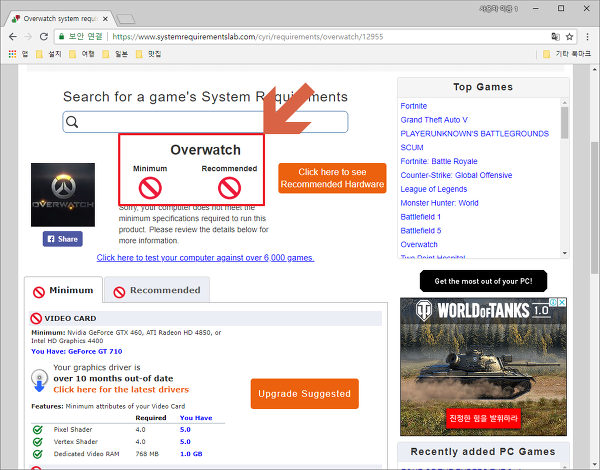Open the test against 6,000 games link

205,258
